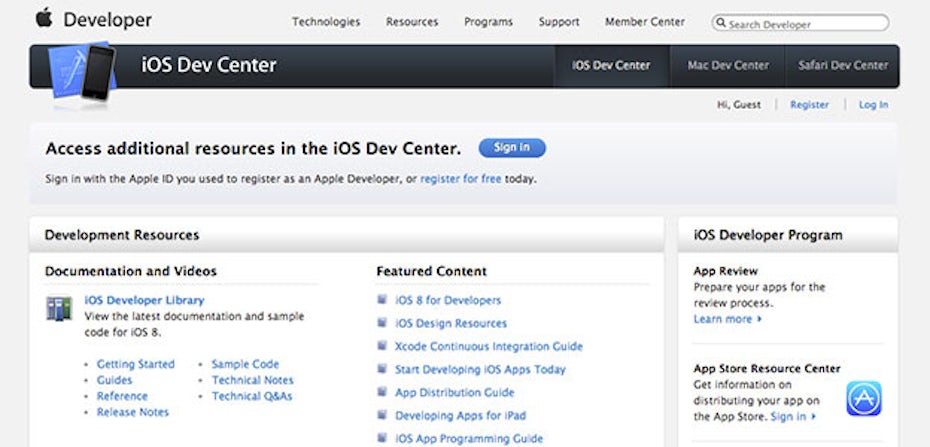The width and height of the screenshot is (930, 447).
Task: Open the Release Notes link
Action: (133, 412)
